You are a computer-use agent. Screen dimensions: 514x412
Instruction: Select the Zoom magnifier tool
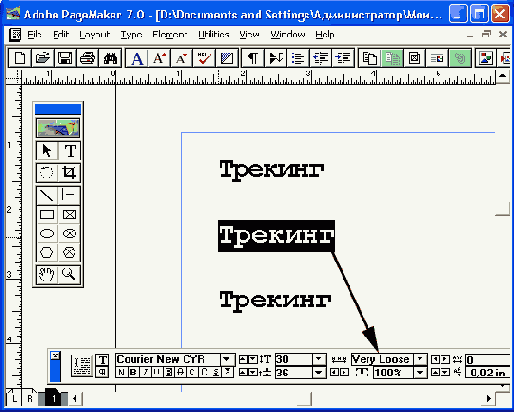tap(70, 274)
